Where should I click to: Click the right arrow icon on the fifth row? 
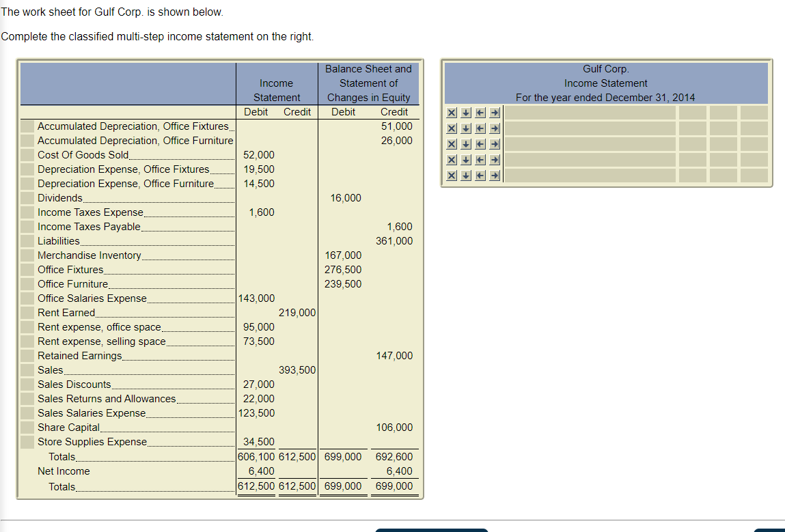[494, 175]
